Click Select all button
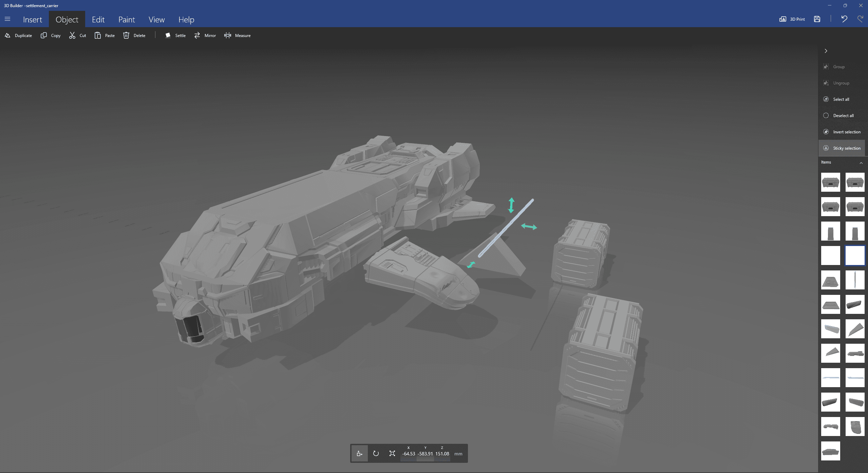 pos(841,99)
